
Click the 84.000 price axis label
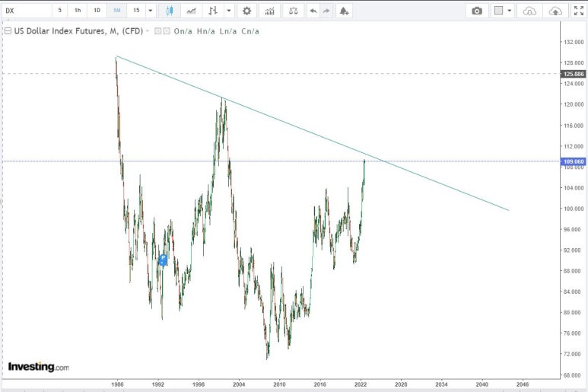574,292
